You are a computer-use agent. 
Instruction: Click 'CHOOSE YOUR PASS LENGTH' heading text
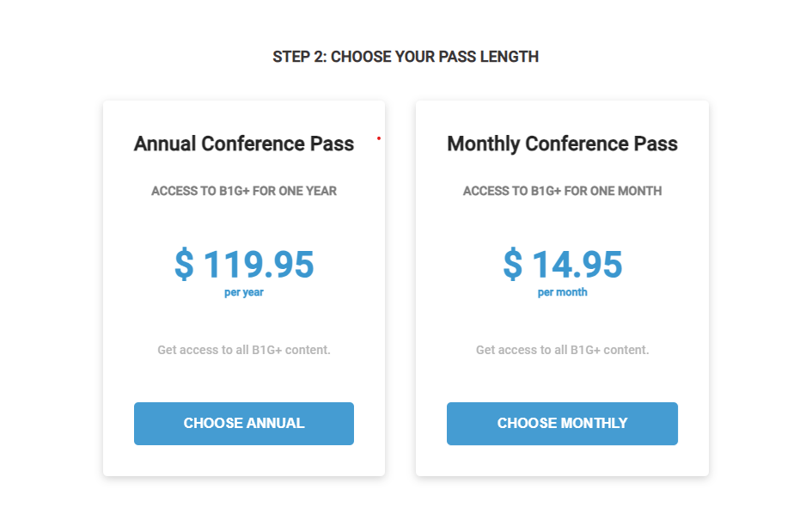click(435, 57)
